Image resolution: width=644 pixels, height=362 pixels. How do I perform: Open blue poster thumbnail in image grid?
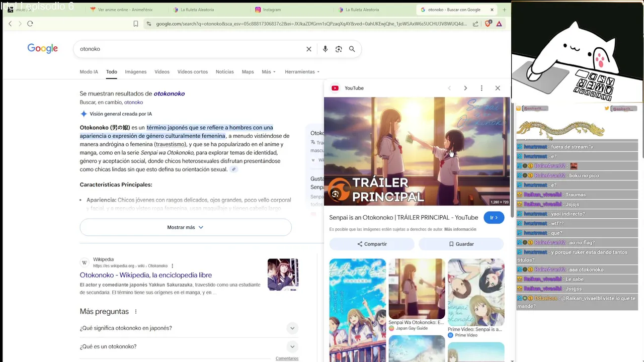(x=358, y=310)
